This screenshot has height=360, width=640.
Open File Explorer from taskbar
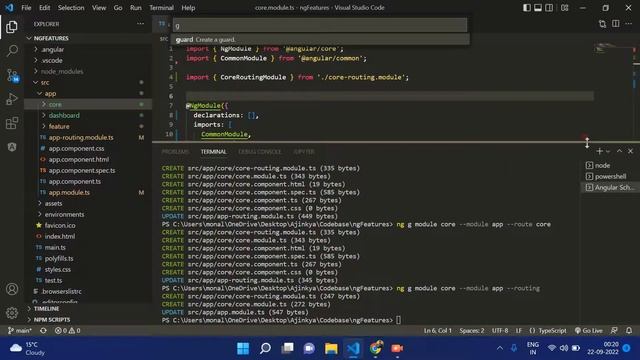[x=331, y=348]
